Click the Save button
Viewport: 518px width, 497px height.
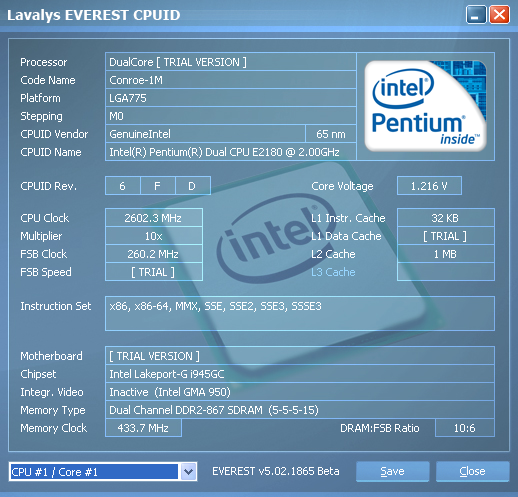click(392, 471)
